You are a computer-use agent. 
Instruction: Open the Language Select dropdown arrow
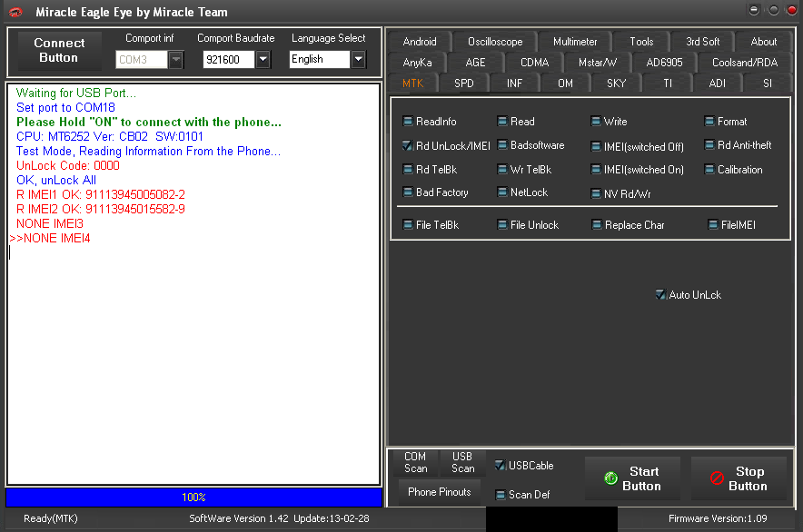(358, 59)
